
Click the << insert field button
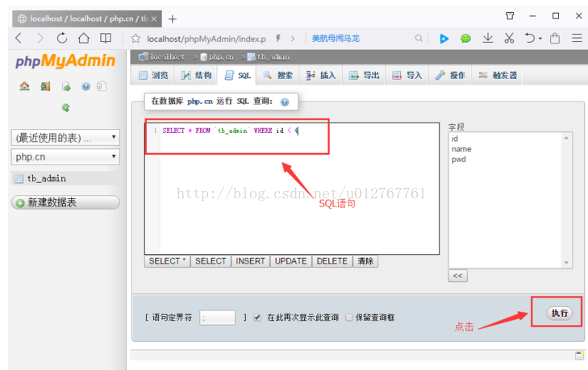coord(458,276)
